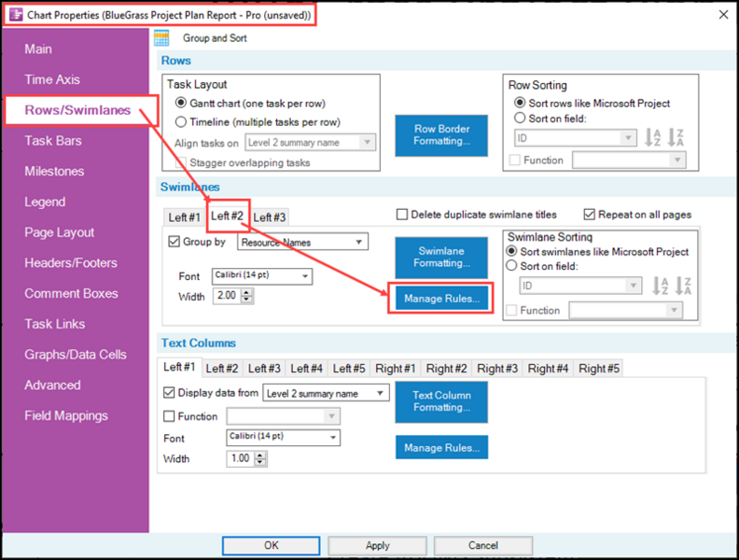Image resolution: width=739 pixels, height=560 pixels.
Task: Open Task Bars settings
Action: 53,141
